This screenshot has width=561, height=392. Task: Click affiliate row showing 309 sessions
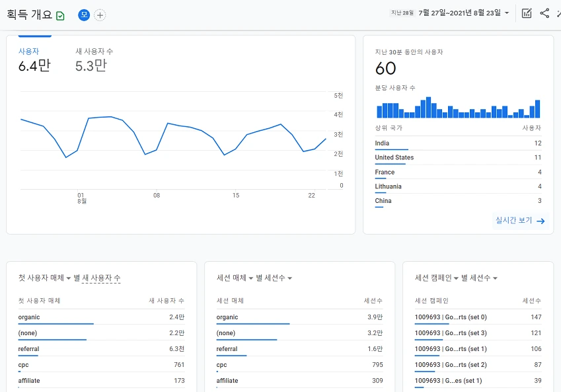click(299, 381)
